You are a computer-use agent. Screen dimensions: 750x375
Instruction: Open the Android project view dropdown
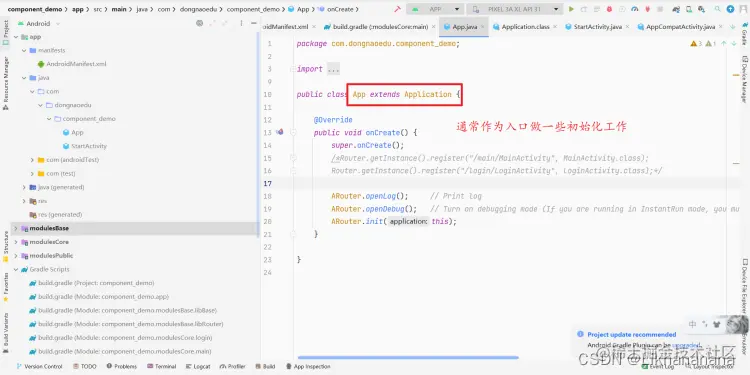click(x=39, y=23)
